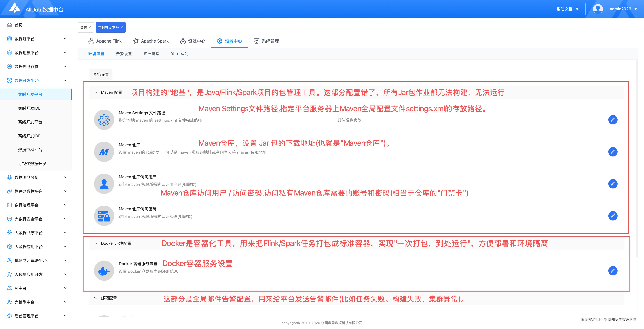Image resolution: width=644 pixels, height=329 pixels.
Task: Click the 大数据共享平台 sidebar icon
Action: point(9,233)
